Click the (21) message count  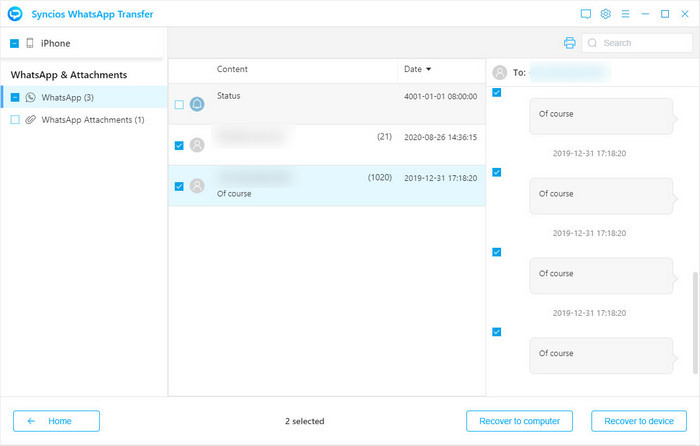tap(384, 137)
